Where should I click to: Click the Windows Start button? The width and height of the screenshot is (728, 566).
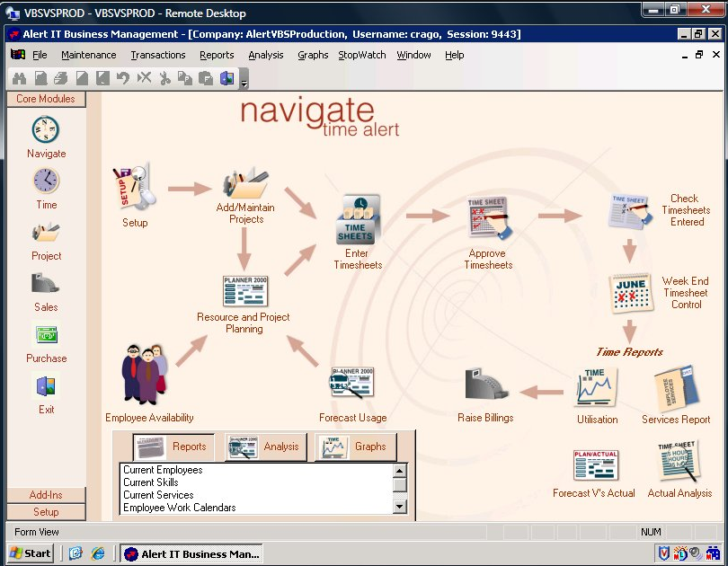pyautogui.click(x=31, y=553)
